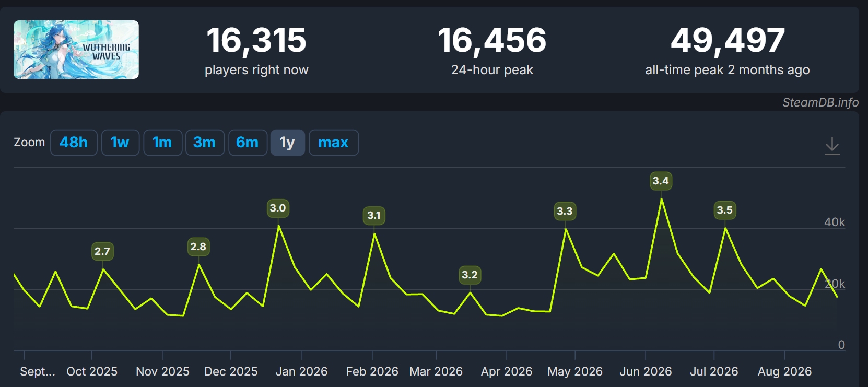Click the 2.8 version marker on chart

tap(198, 247)
